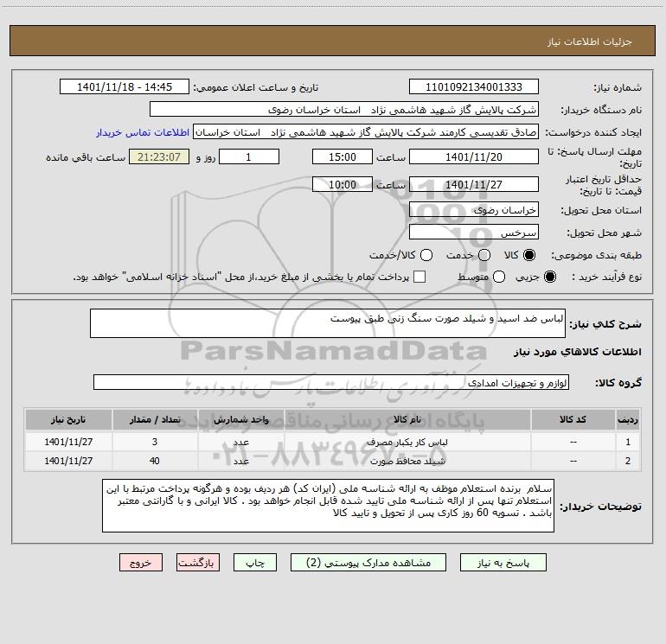The height and width of the screenshot is (644, 666).
Task: Click the general description text area
Action: tap(328, 323)
